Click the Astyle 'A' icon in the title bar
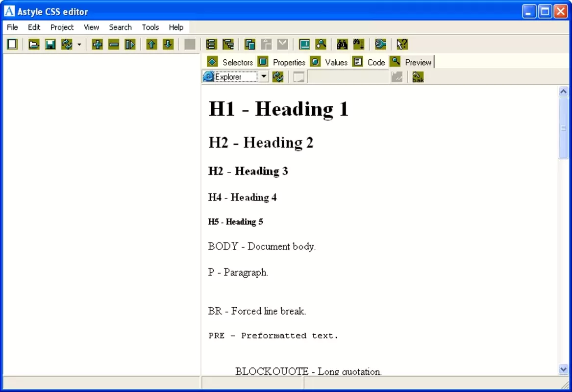The height and width of the screenshot is (392, 572). pos(9,11)
